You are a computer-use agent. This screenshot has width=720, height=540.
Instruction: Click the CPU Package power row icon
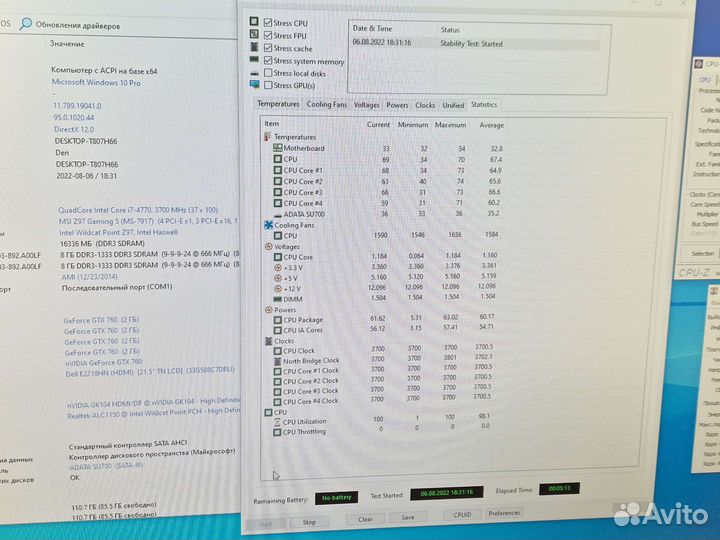277,320
